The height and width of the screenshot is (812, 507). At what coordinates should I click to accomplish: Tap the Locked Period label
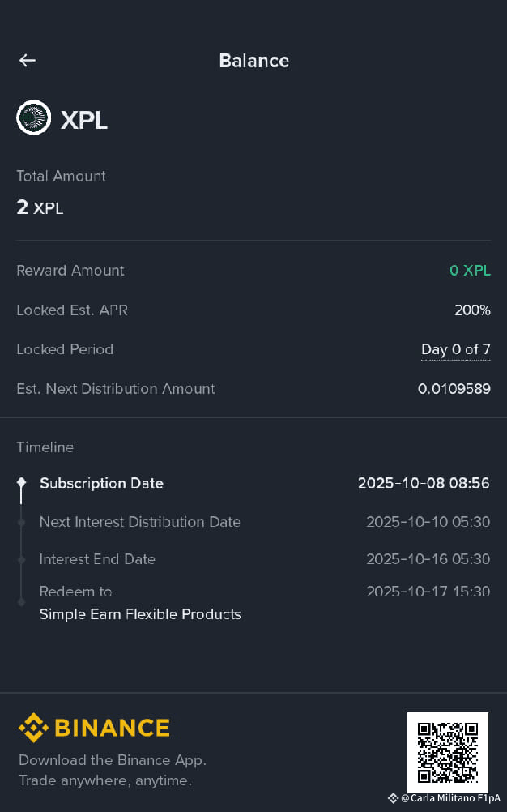[65, 349]
